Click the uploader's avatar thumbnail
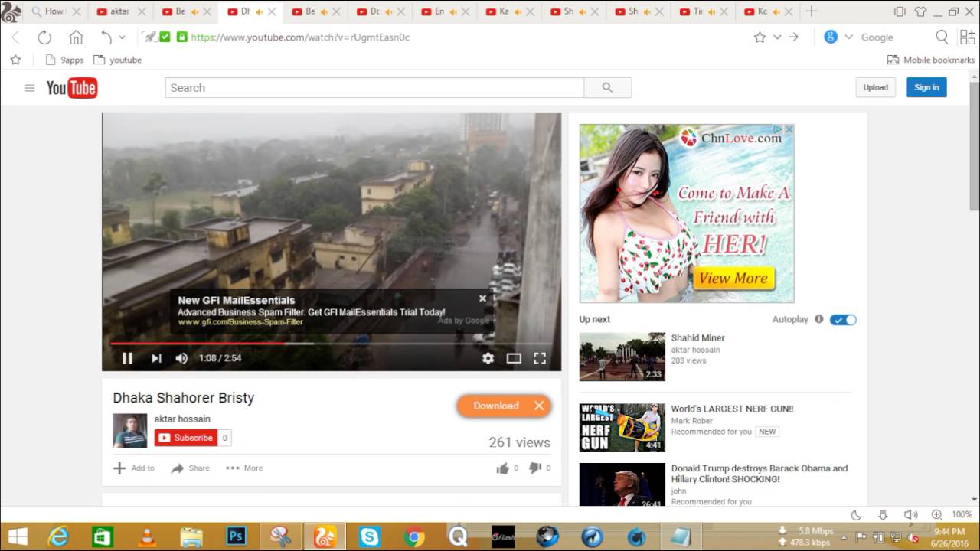Viewport: 980px width, 551px height. (130, 431)
